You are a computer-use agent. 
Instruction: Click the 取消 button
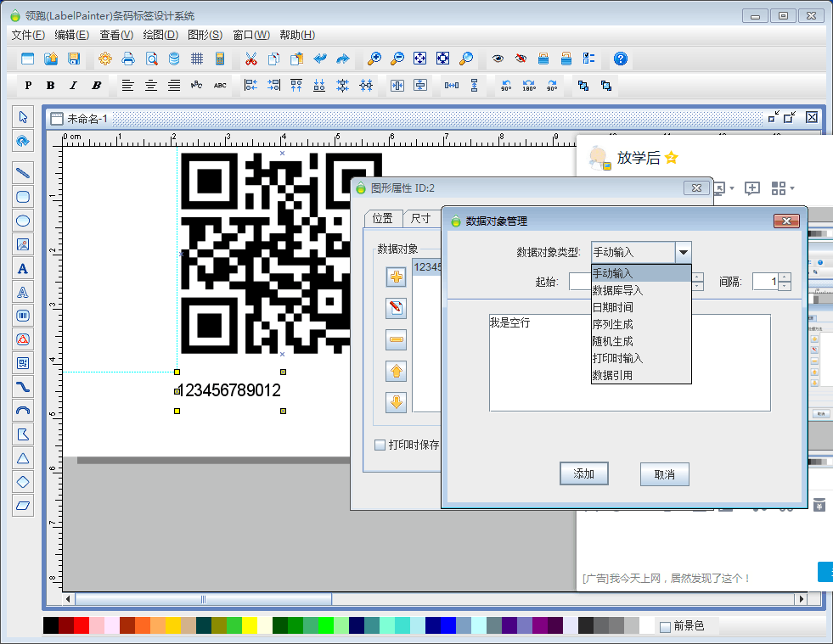pos(665,474)
